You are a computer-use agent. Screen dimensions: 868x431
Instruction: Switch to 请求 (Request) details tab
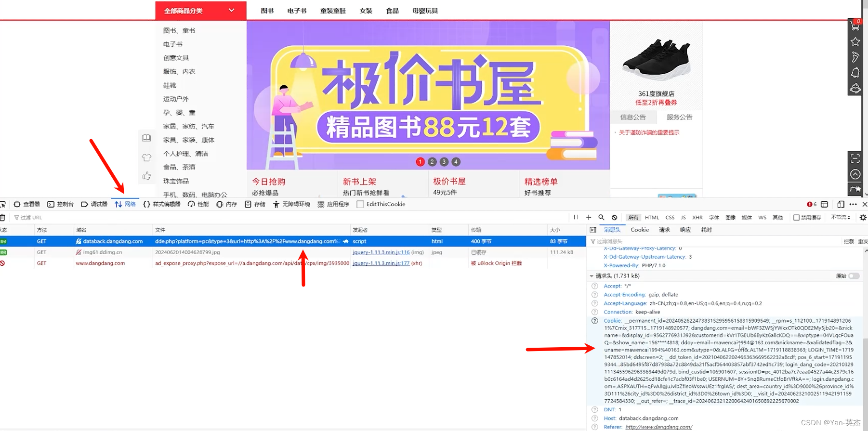tap(664, 230)
